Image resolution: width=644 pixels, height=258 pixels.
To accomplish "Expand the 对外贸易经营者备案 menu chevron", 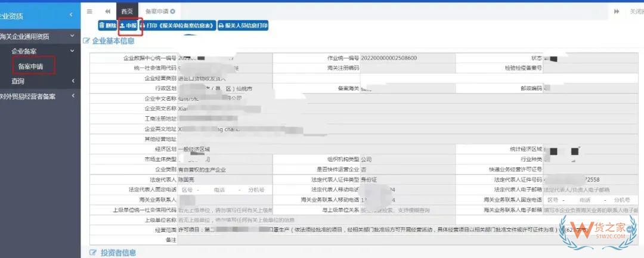I will click(73, 96).
